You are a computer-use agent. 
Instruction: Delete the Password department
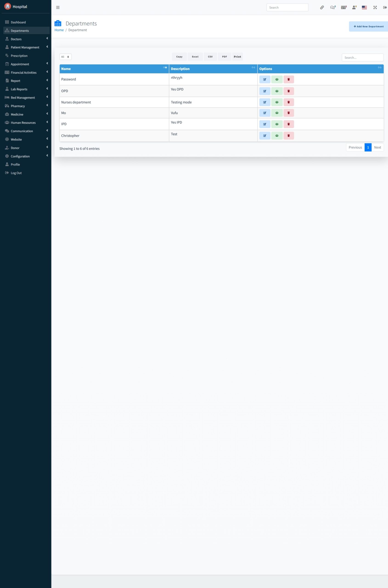coord(289,79)
